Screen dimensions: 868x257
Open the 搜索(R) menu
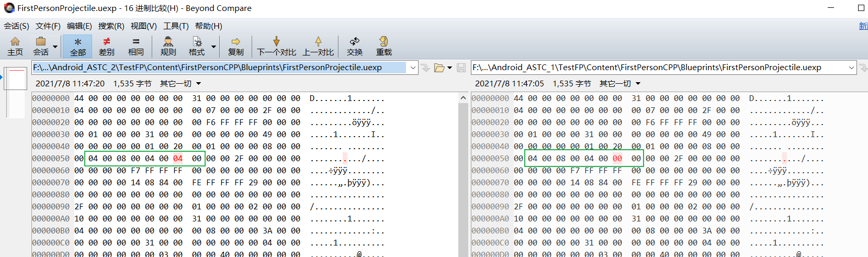[111, 26]
